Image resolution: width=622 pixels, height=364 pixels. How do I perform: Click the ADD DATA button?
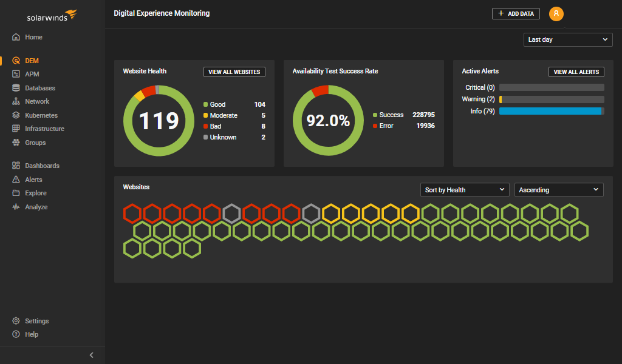(515, 13)
